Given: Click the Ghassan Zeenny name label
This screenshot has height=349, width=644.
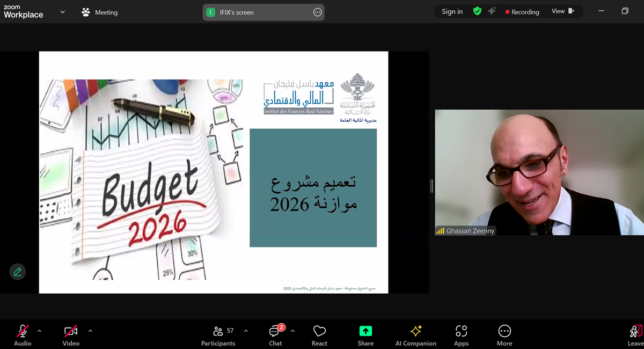Looking at the screenshot, I should (x=470, y=231).
